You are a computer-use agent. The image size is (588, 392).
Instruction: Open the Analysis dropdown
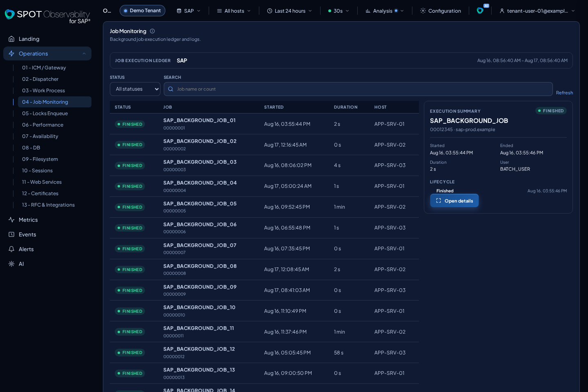(x=385, y=11)
